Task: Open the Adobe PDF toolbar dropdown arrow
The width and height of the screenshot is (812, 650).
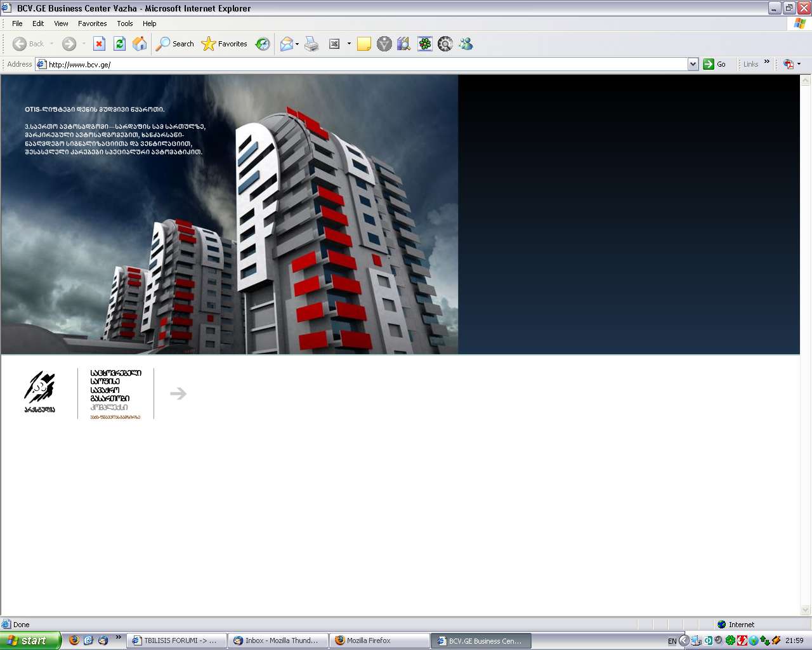Action: 799,64
